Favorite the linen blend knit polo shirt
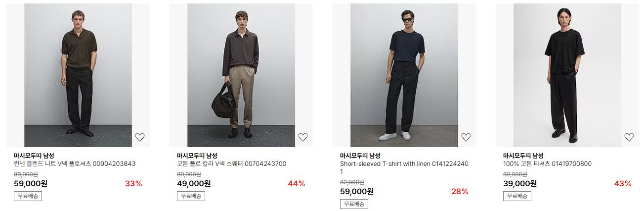 [x=140, y=137]
